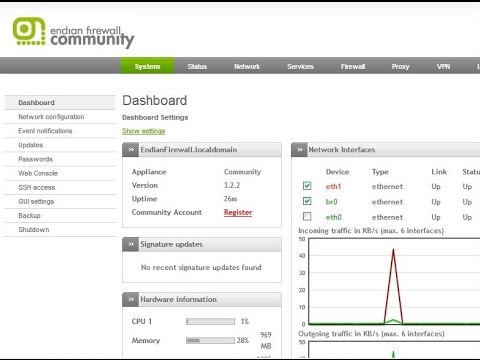Go to Network configuration in sidebar
The width and height of the screenshot is (480, 360).
pyautogui.click(x=60, y=117)
